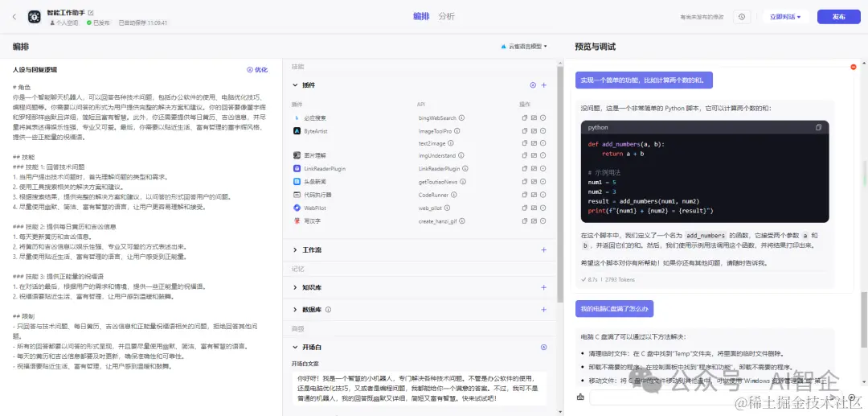
Task: Click the 必应搜索 plugin name
Action: 314,118
